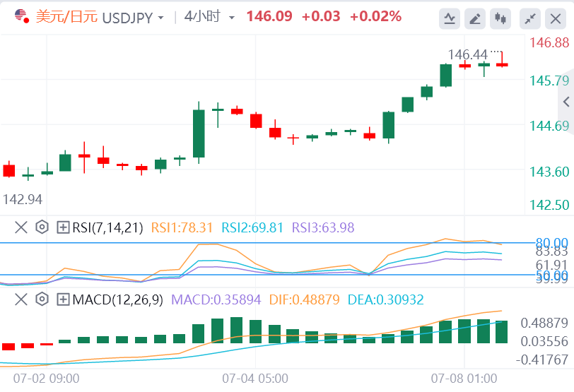Collapse the right side panel chevron
This screenshot has width=574, height=392.
[566, 102]
